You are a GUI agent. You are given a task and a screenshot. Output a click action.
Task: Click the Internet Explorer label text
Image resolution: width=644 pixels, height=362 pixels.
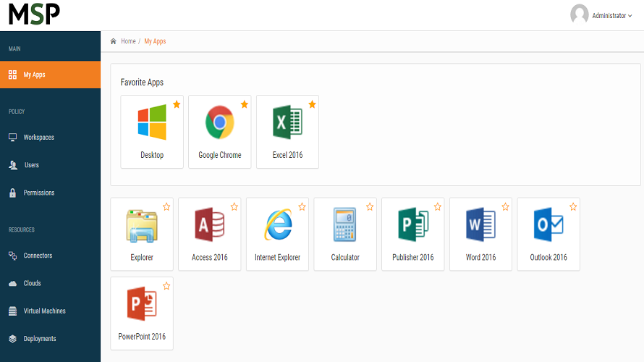[x=278, y=257]
